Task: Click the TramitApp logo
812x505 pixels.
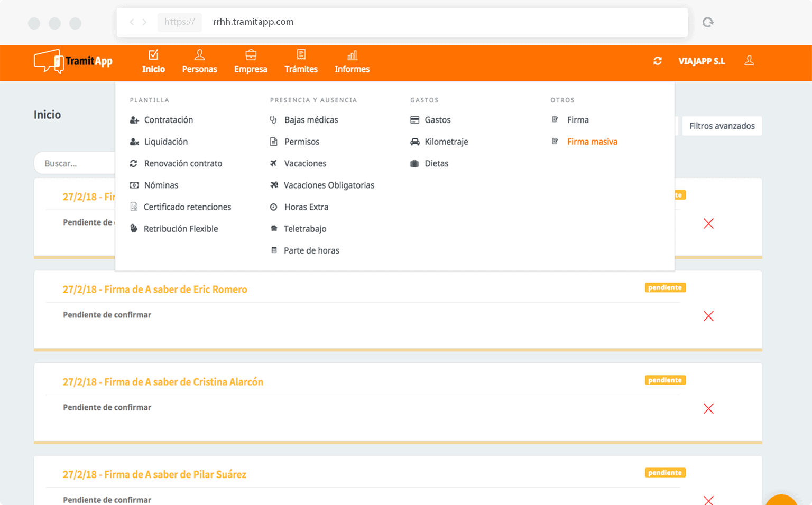Action: [73, 61]
